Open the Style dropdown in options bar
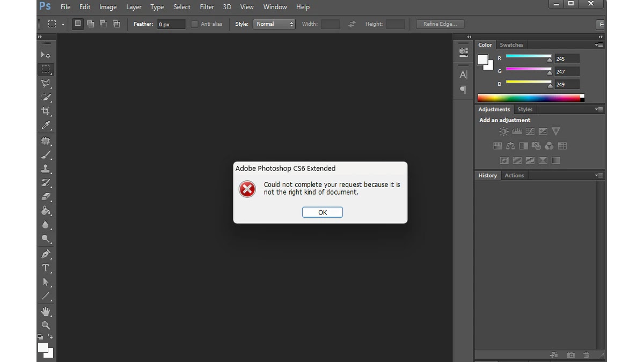644x362 pixels. point(274,24)
